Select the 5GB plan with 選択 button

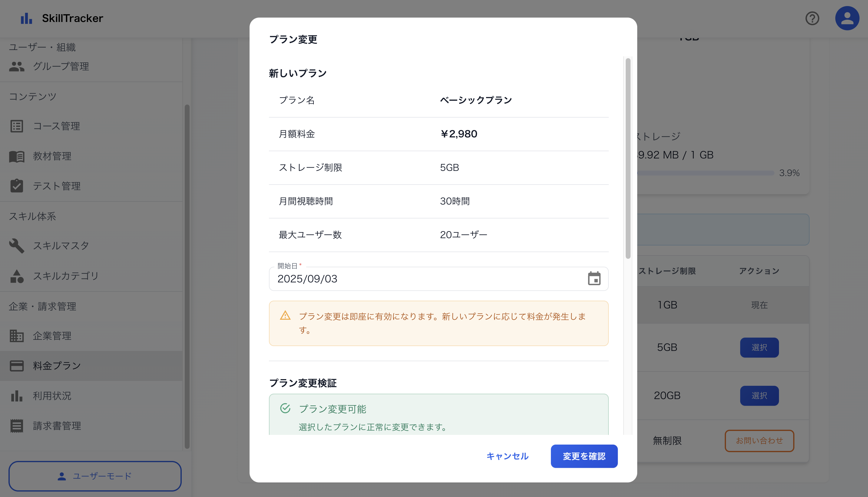click(x=760, y=347)
